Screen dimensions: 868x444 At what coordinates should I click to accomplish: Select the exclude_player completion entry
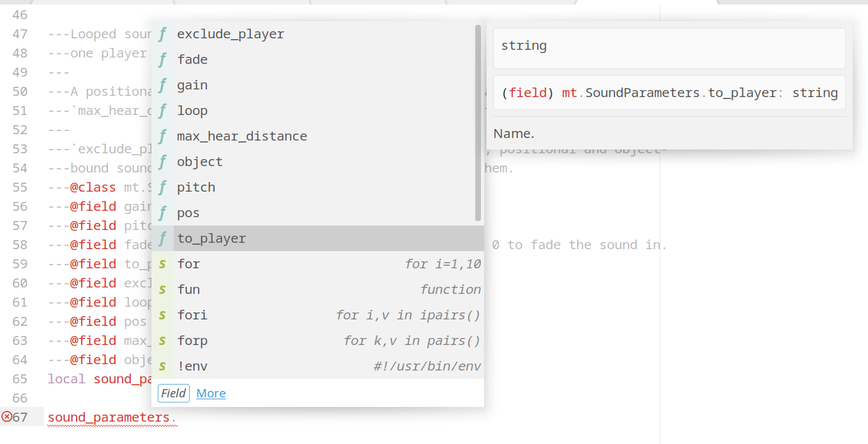[x=317, y=34]
